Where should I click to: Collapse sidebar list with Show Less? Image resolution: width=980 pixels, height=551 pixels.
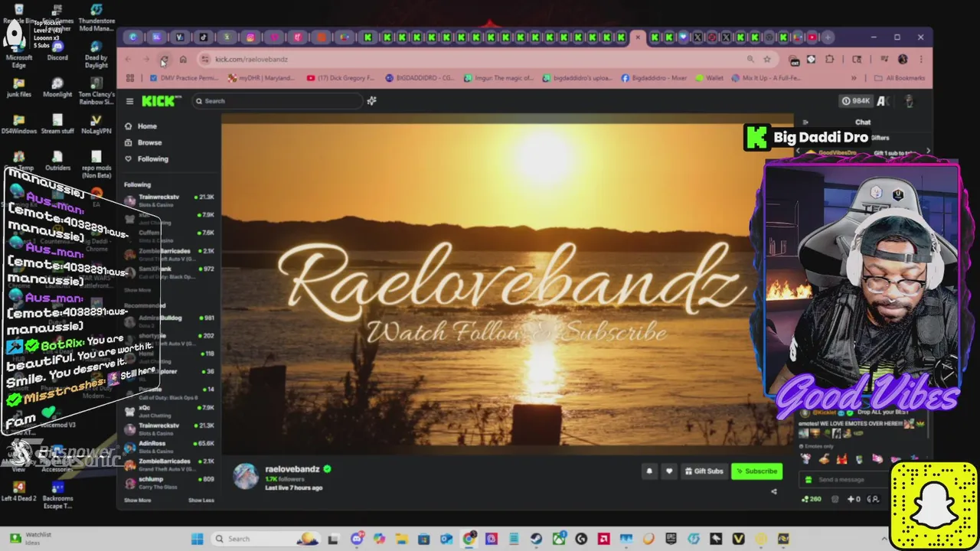point(201,500)
